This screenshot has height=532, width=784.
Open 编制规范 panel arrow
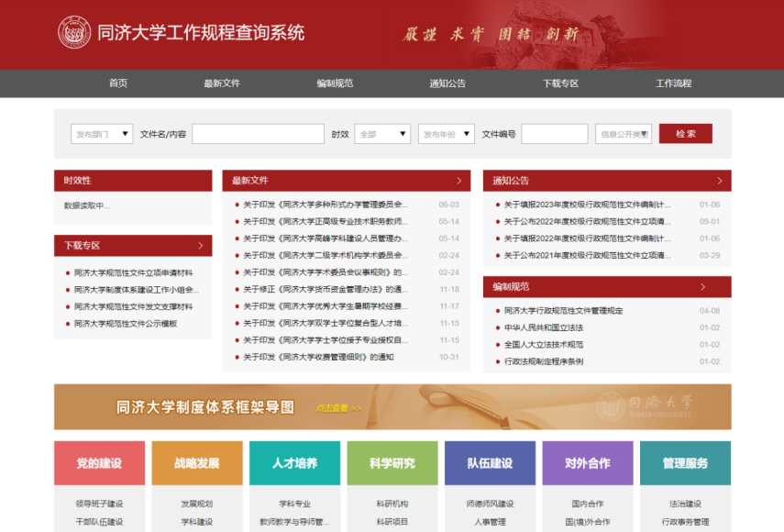(703, 287)
